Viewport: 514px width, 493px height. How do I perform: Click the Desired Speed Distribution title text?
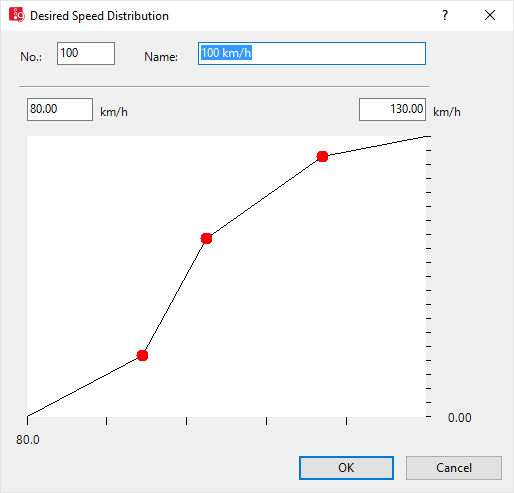pos(99,16)
